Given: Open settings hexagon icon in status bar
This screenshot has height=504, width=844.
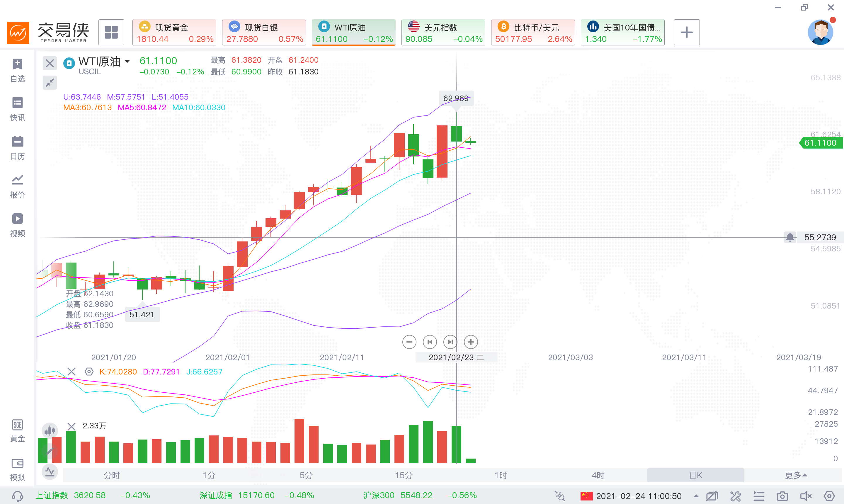Looking at the screenshot, I should [829, 496].
